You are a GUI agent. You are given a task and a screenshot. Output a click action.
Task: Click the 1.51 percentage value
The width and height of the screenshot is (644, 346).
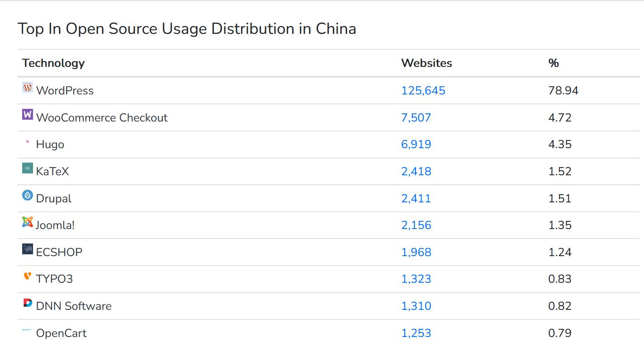[x=560, y=198]
